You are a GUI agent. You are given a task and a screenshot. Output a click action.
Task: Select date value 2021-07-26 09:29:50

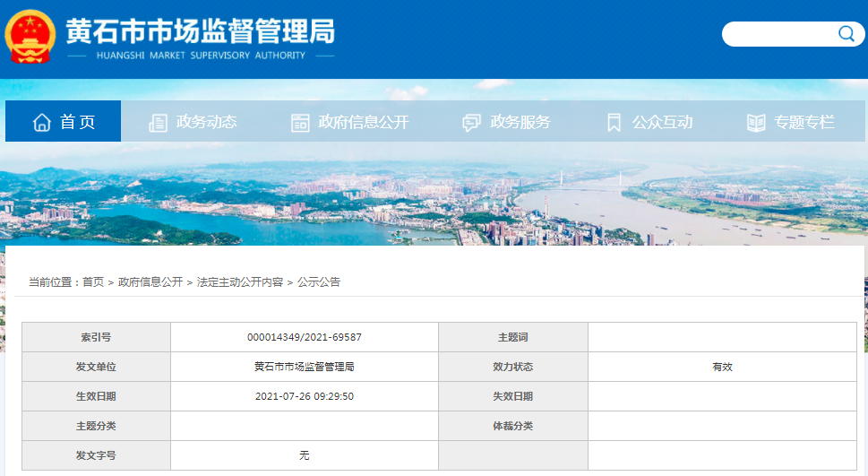click(305, 396)
